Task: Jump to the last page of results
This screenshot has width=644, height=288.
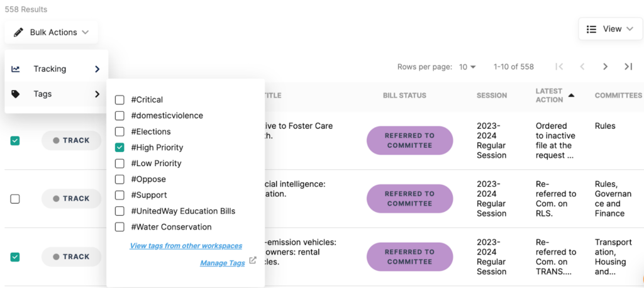Action: pos(628,67)
